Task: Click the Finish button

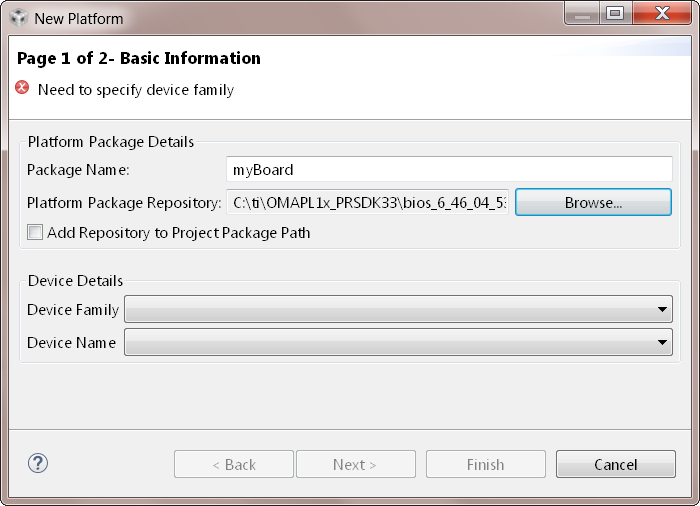Action: coord(485,464)
